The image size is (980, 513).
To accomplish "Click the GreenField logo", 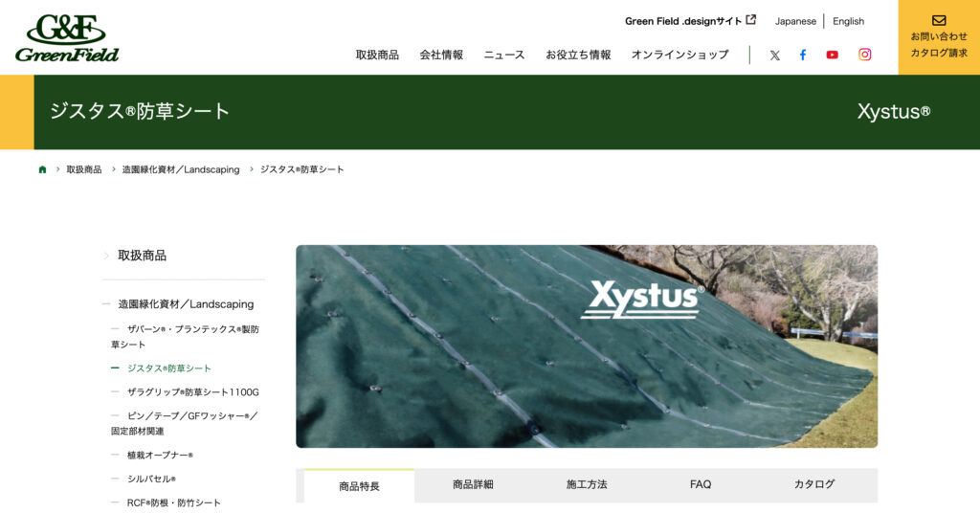I will (67, 37).
